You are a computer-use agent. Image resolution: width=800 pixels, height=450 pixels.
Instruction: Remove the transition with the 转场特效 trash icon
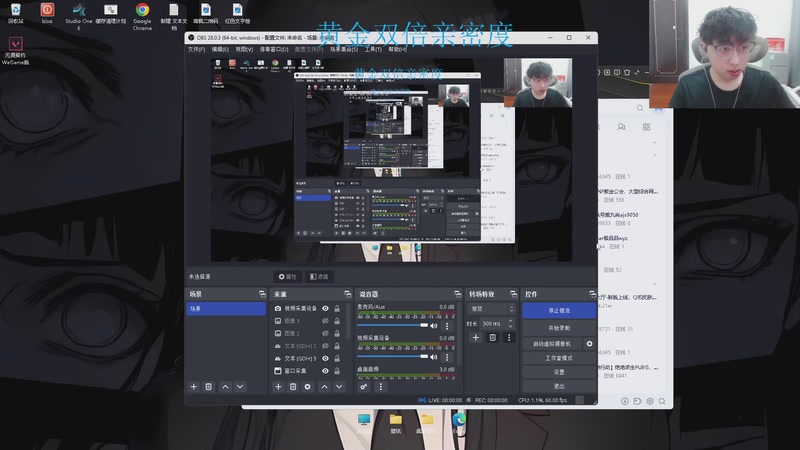tap(492, 337)
